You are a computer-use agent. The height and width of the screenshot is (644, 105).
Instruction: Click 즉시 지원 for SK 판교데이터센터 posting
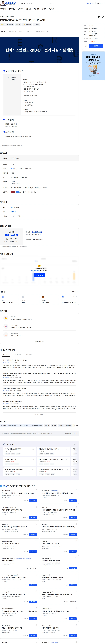(x=33, y=501)
